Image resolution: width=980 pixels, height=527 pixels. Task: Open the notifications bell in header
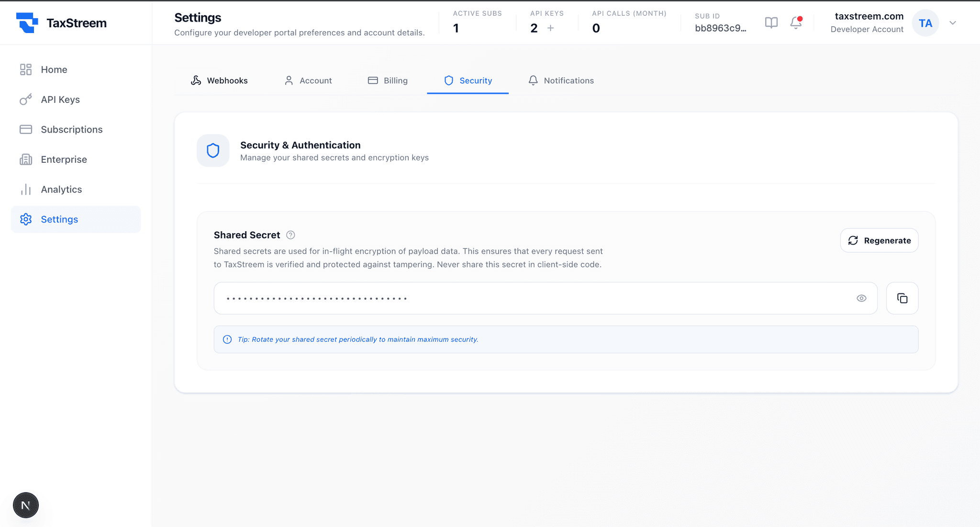pyautogui.click(x=796, y=22)
